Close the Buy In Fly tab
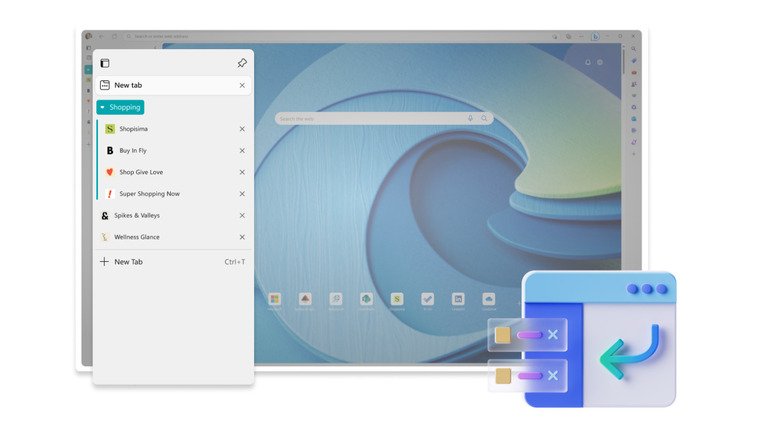This screenshot has height=438, width=780. 242,150
